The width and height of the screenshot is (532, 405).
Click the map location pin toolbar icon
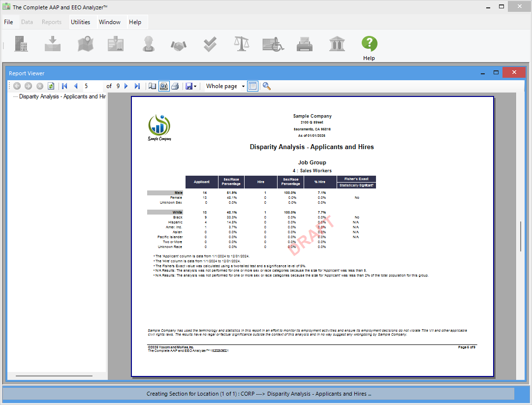pyautogui.click(x=86, y=44)
